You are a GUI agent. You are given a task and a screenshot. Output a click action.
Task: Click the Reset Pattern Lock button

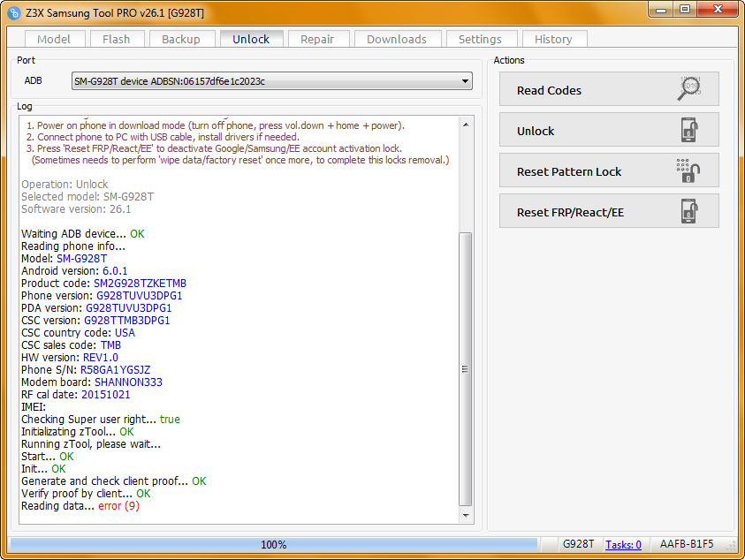click(x=609, y=170)
